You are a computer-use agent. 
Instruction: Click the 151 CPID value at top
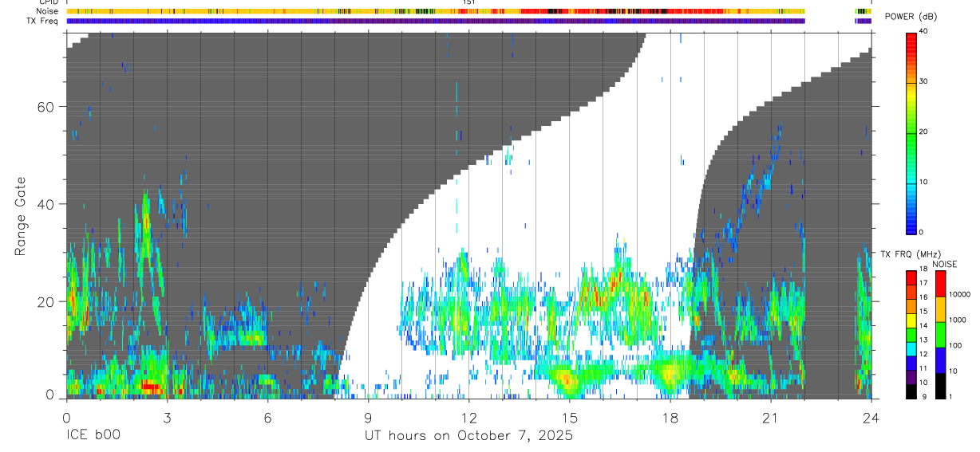click(x=468, y=2)
